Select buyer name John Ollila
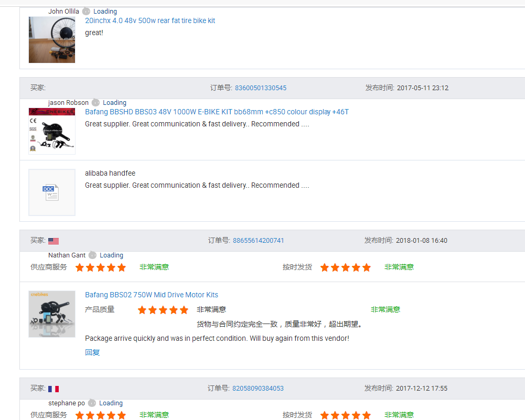Screen dimensions: 525x420 click(63, 12)
